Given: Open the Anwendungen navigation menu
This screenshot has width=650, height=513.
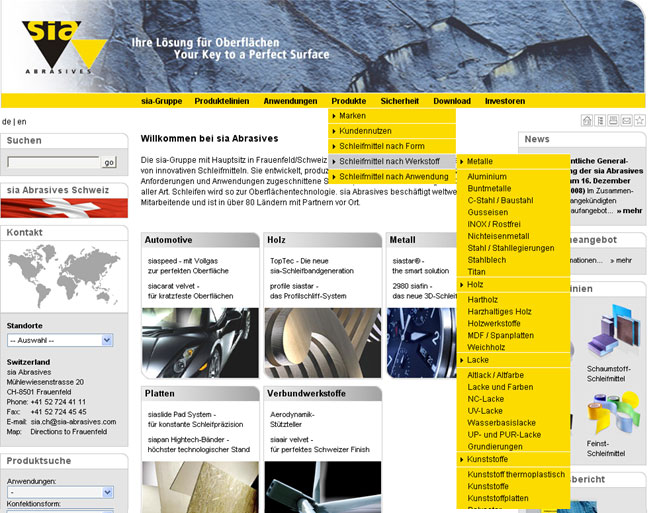Looking at the screenshot, I should pos(290,101).
